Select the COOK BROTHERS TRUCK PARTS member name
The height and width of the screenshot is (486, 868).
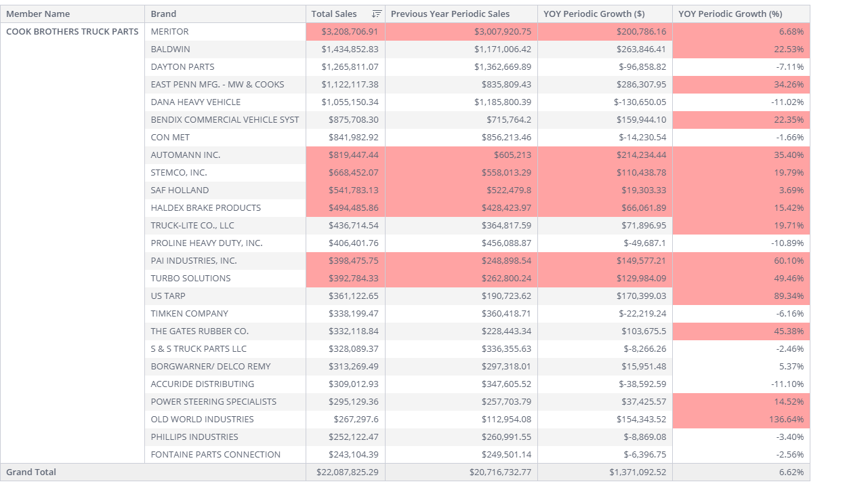point(73,31)
